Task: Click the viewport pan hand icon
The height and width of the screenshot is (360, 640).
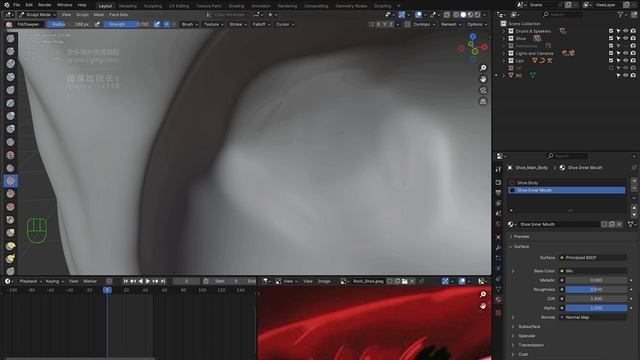Action: (483, 79)
